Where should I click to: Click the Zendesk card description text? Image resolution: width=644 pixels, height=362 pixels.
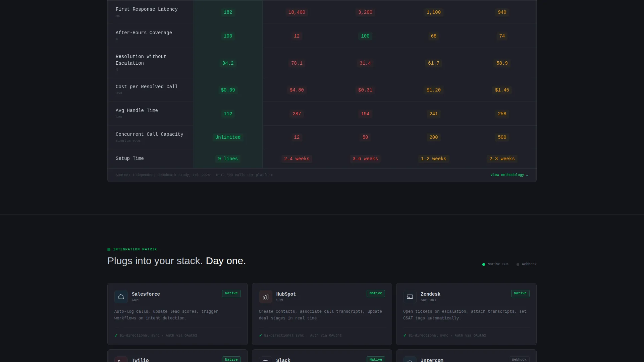click(465, 315)
